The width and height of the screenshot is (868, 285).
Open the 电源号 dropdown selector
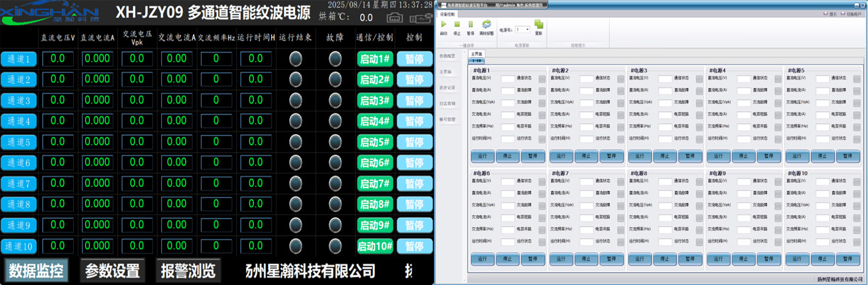[523, 30]
